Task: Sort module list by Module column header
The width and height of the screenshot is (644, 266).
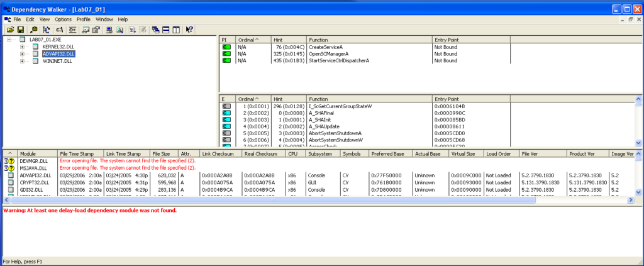Action: tap(38, 154)
